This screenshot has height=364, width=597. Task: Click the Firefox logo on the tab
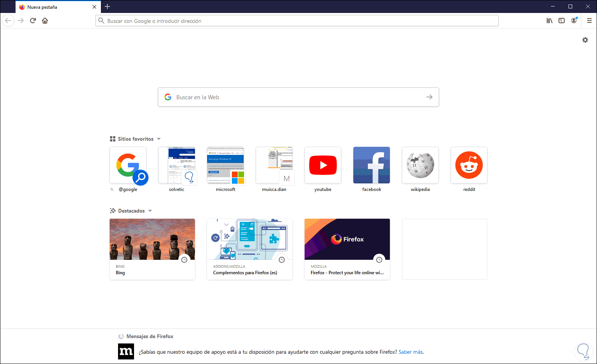coord(22,7)
